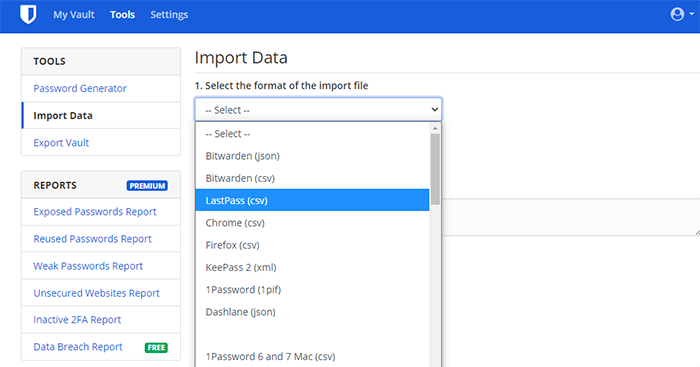Choose Bitwarden (csv) format
Screen dimensions: 700x367
point(312,178)
